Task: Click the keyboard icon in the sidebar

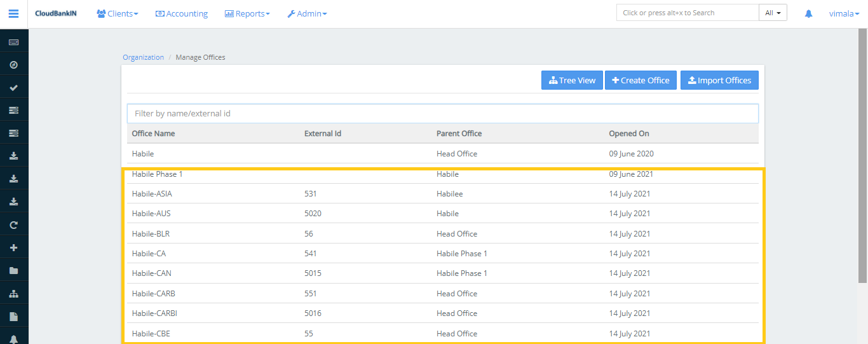Action: 13,42
